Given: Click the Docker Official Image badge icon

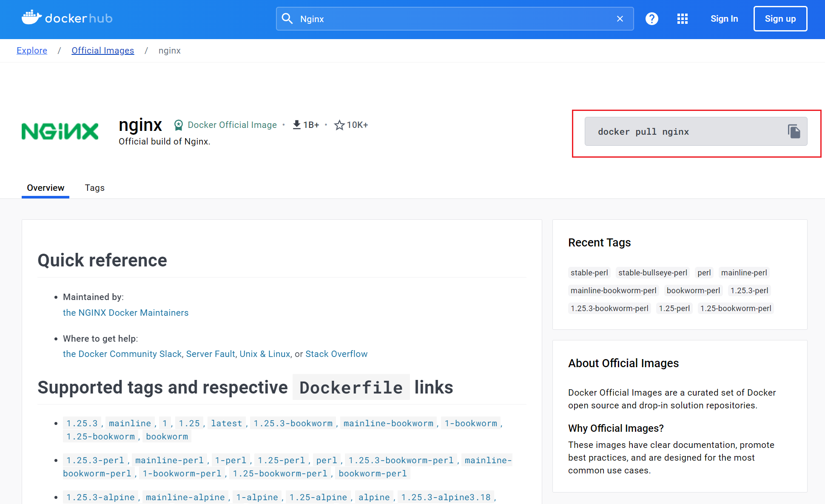Looking at the screenshot, I should (x=179, y=125).
